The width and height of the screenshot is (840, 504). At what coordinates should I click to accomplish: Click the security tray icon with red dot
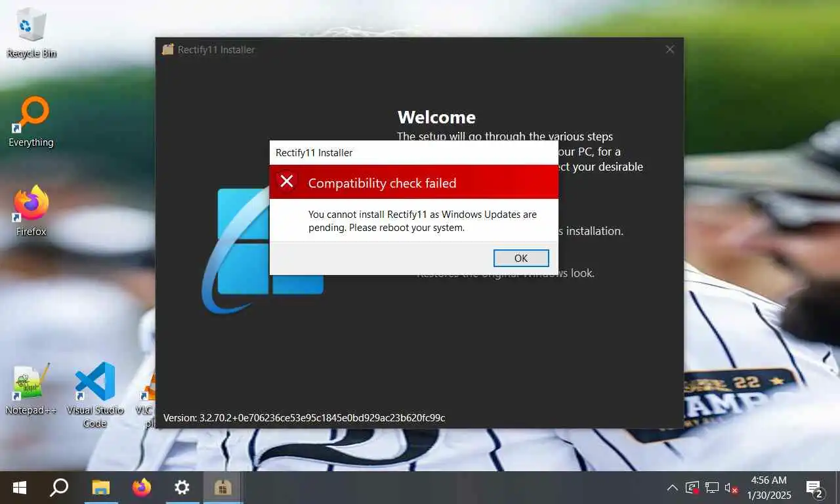pos(692,488)
